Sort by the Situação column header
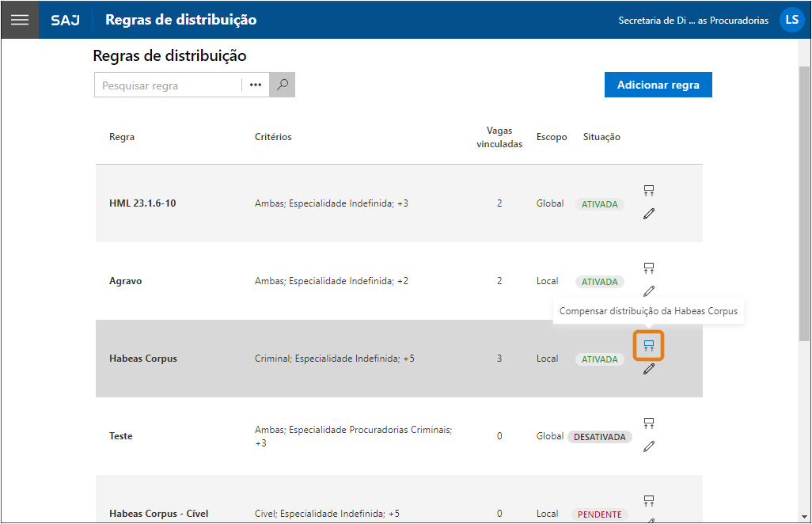This screenshot has height=524, width=812. click(601, 137)
